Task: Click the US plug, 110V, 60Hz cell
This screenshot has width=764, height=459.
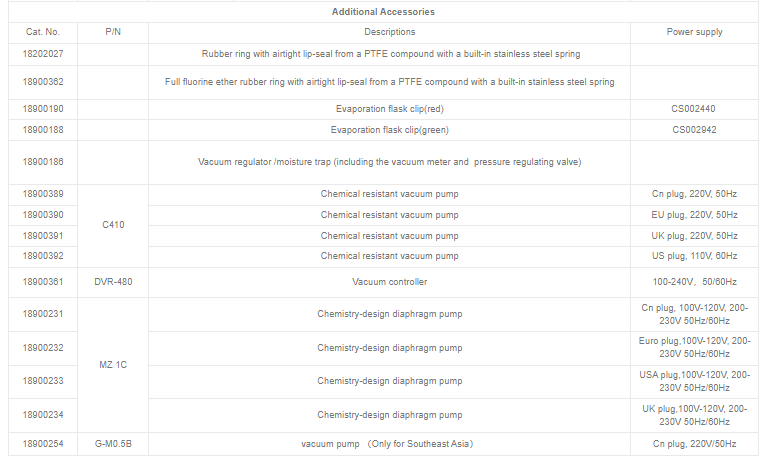Action: [694, 257]
